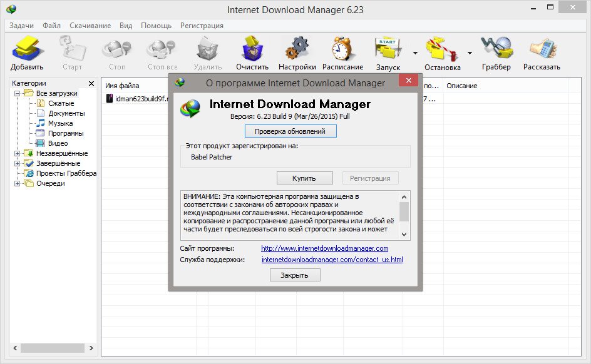Select Проекты Граббера in the tree
The width and height of the screenshot is (591, 364).
coord(66,173)
